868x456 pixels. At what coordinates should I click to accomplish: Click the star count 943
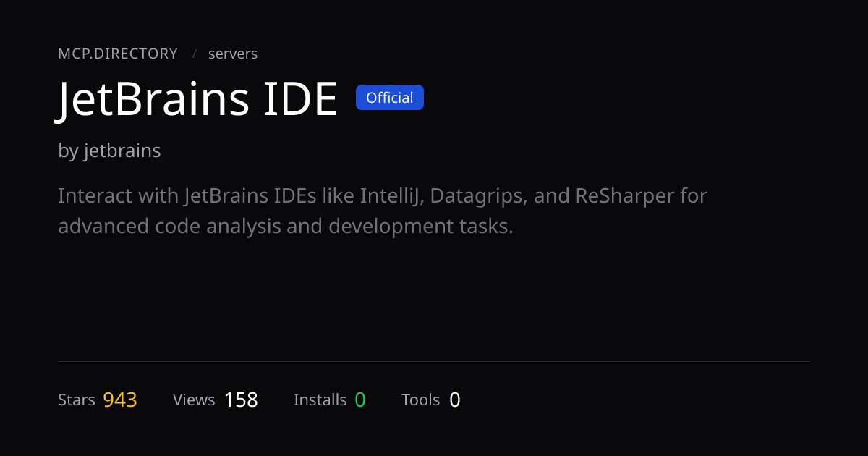120,400
